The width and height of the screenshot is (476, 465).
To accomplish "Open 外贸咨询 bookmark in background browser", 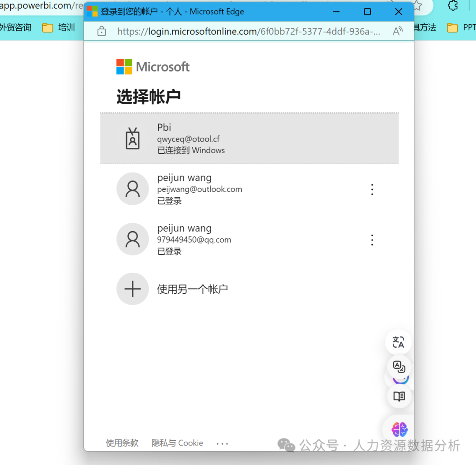I will point(15,27).
